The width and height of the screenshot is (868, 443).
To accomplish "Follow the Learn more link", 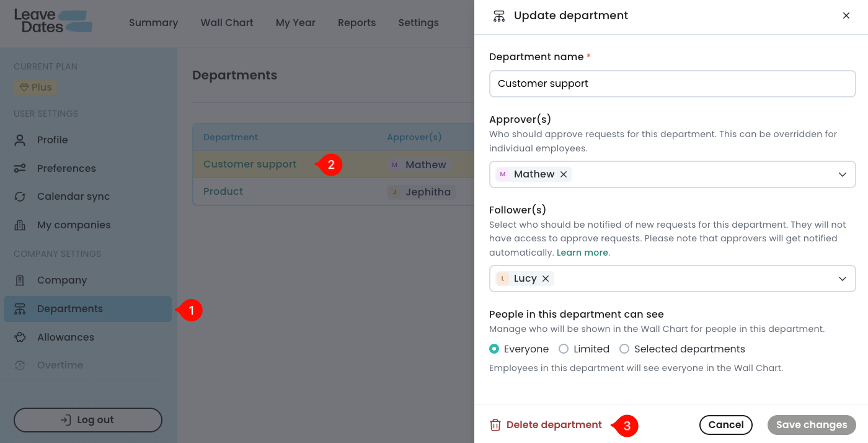I will click(x=583, y=253).
